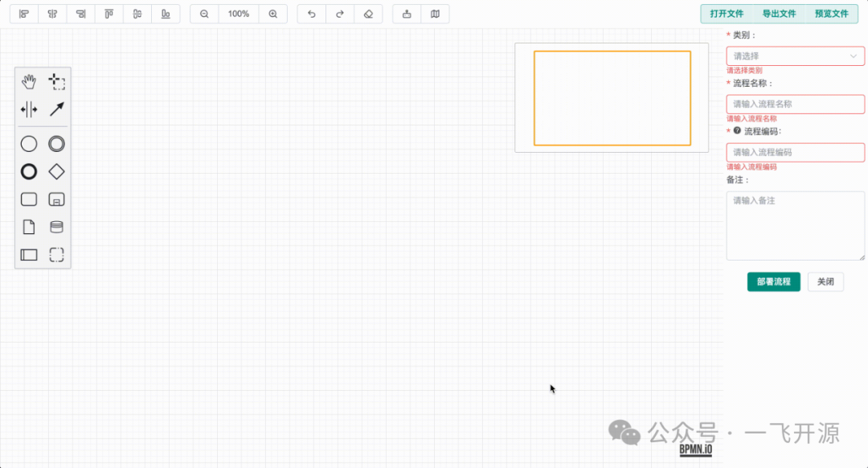Viewport: 868px width, 468px height.
Task: Zoom out the diagram canvas
Action: [x=204, y=14]
